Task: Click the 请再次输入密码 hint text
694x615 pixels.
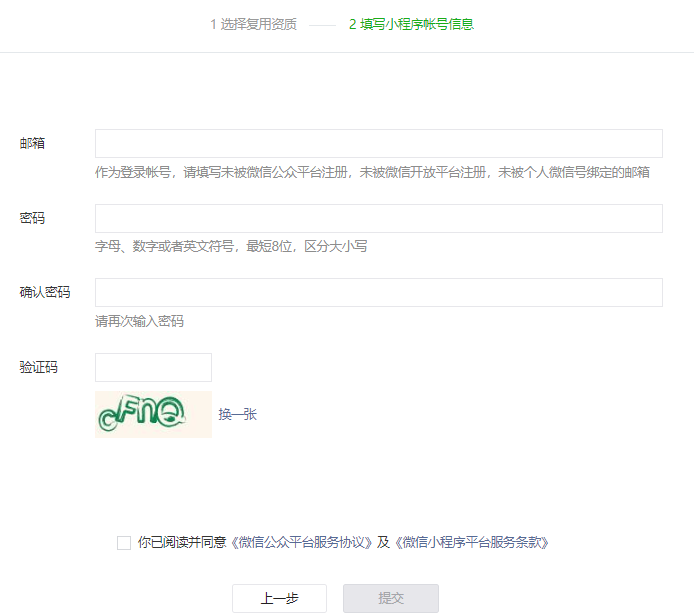Action: [139, 321]
